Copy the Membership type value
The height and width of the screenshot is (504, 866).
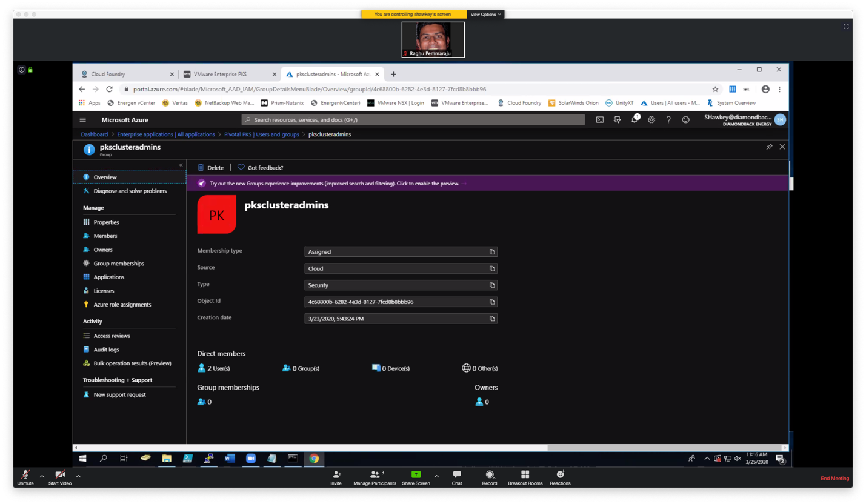point(492,251)
